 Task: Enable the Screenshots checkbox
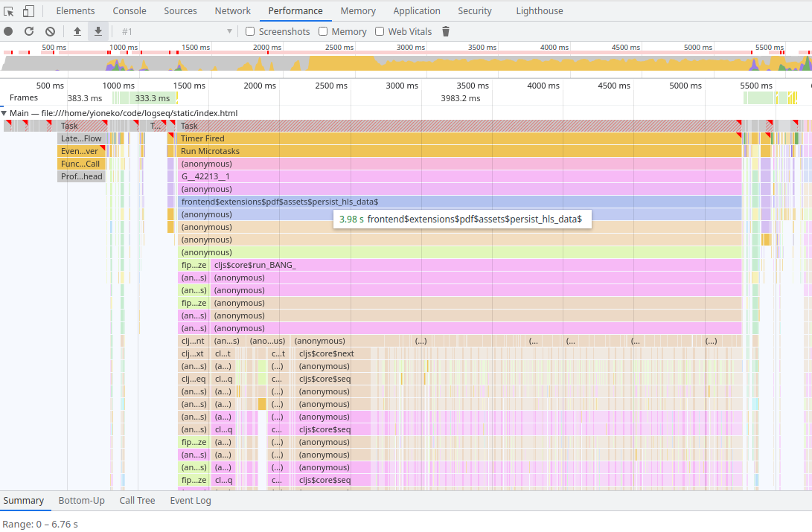point(249,31)
